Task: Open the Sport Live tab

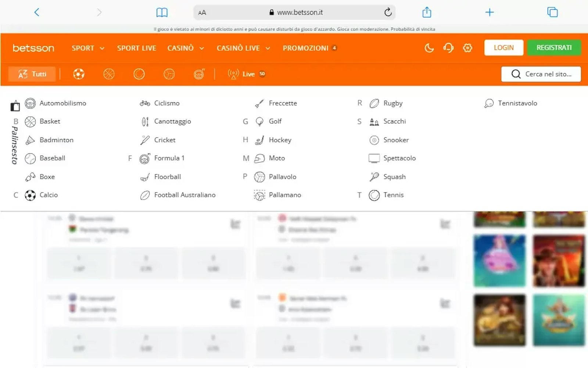Action: [136, 48]
